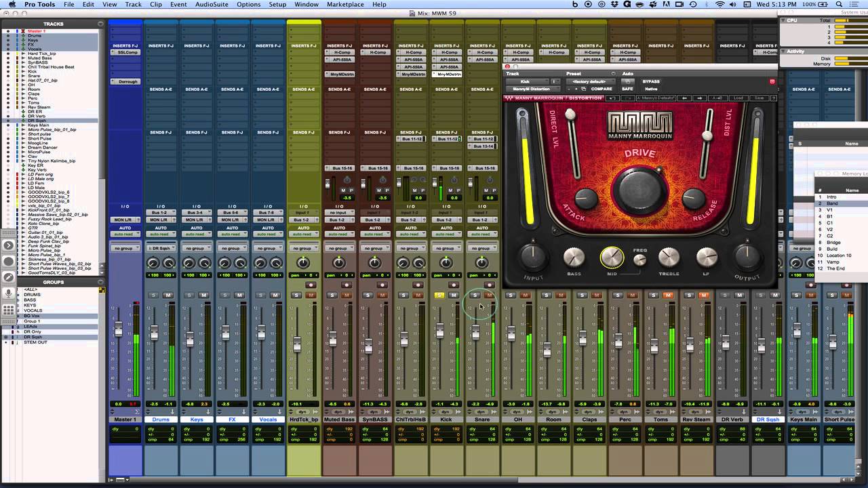Screen dimensions: 868x488
Task: Solo the Vocals channel
Action: point(261,296)
